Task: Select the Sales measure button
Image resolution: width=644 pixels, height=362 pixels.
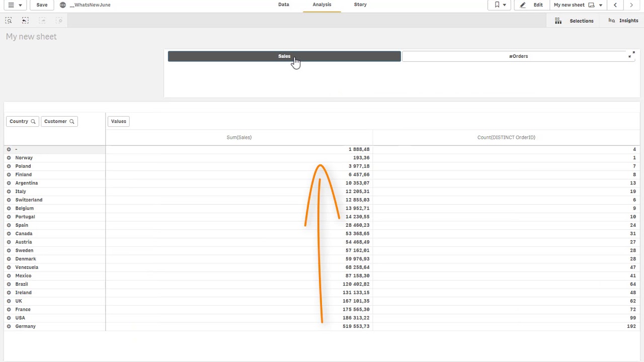Action: click(x=284, y=56)
